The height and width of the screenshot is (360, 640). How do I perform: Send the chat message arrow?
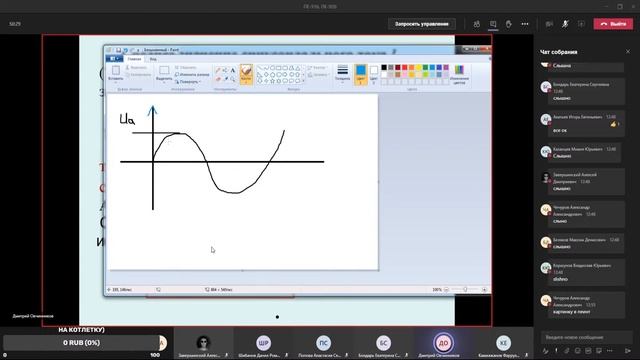(x=628, y=351)
